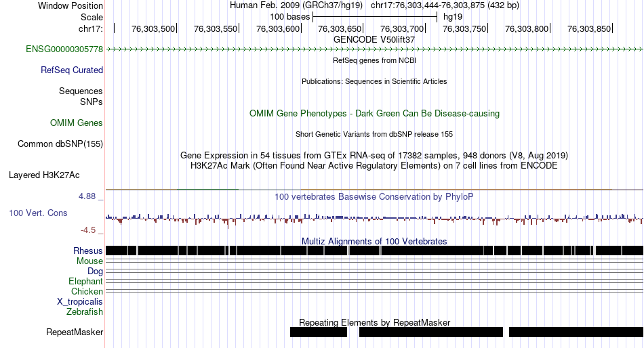
Task: Click the middle RepeatMasker block
Action: click(x=431, y=332)
